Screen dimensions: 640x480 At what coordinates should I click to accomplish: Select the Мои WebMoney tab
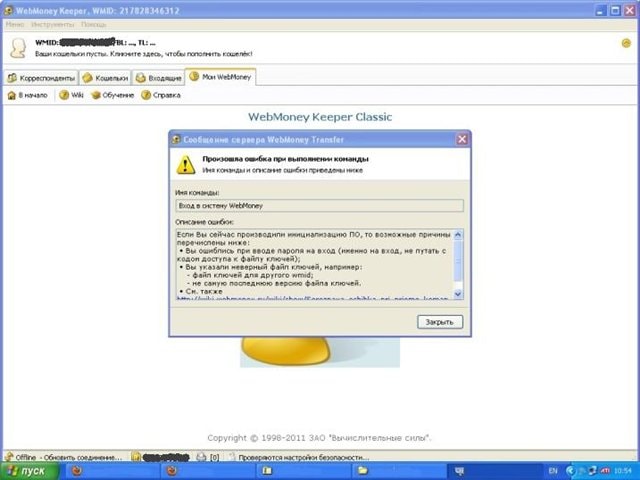point(220,77)
